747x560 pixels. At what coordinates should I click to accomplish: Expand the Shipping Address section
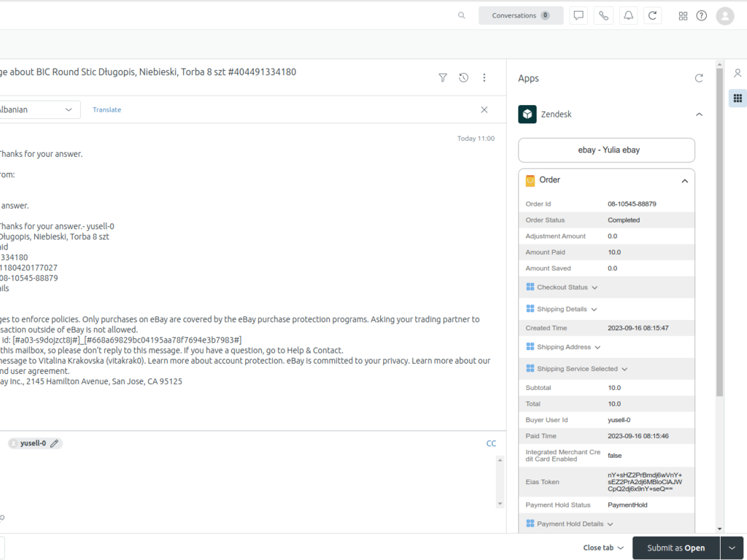point(563,347)
